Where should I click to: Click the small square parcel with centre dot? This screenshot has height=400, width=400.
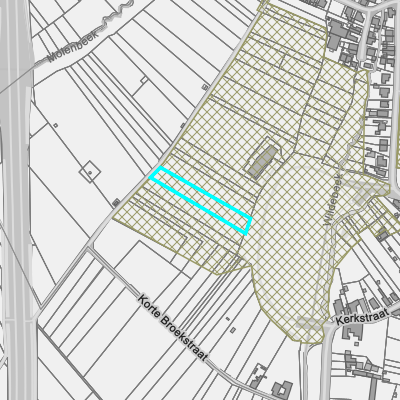tap(90, 172)
